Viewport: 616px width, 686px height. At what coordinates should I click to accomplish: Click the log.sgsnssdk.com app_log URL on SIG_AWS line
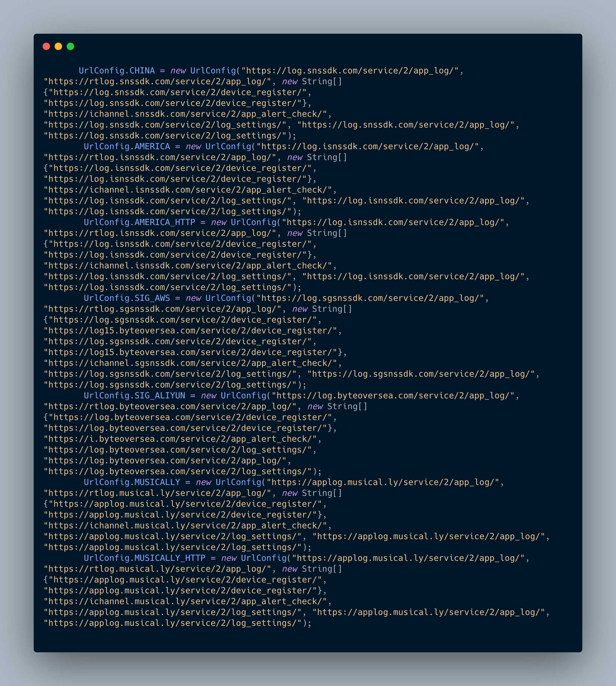(370, 298)
